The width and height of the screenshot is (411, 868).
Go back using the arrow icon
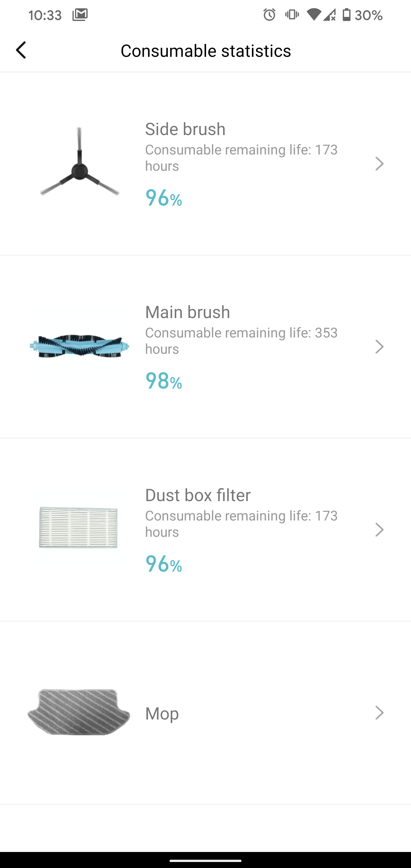tap(21, 50)
